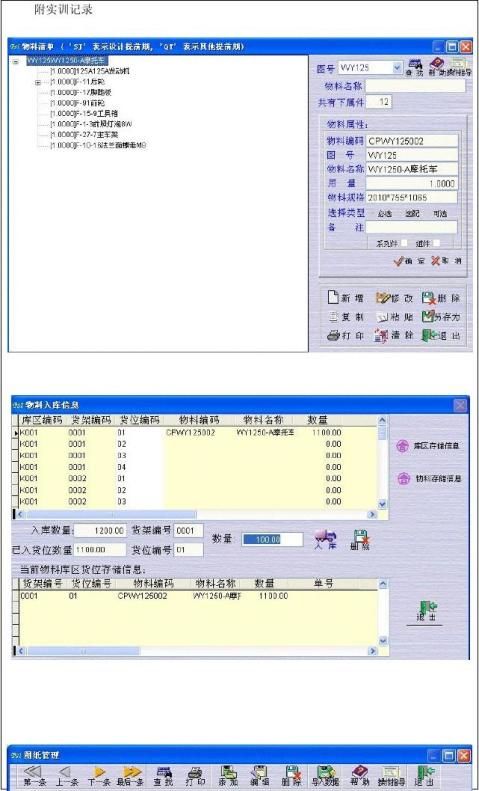Toggle the 系列件 checkbox
Screen dimensions: 479x791
pyautogui.click(x=404, y=243)
